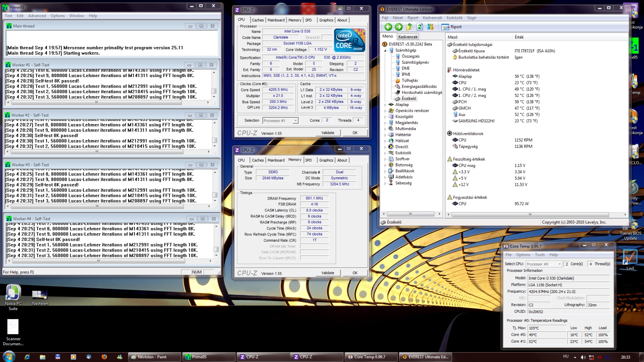
Task: Refresh the EVEREST sensor page
Action: [420, 27]
